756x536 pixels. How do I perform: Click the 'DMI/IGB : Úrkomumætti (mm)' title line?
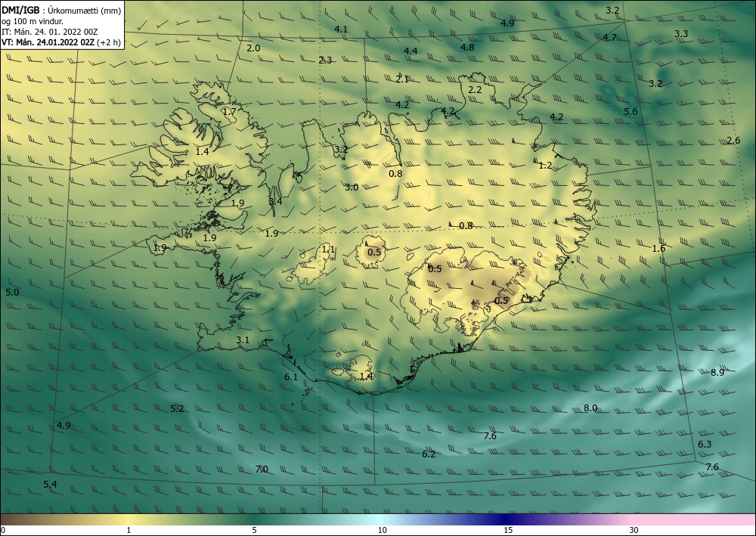tap(61, 11)
